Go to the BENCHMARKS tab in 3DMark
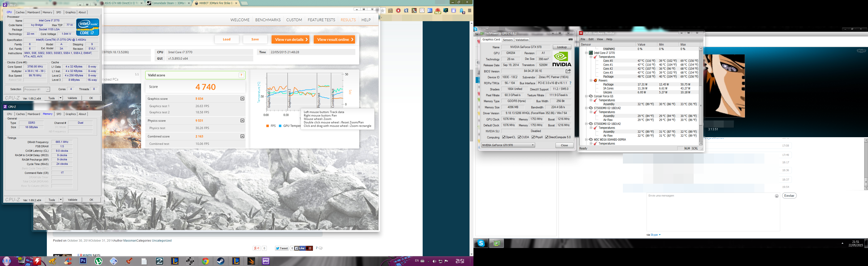Image resolution: width=868 pixels, height=266 pixels. 268,20
